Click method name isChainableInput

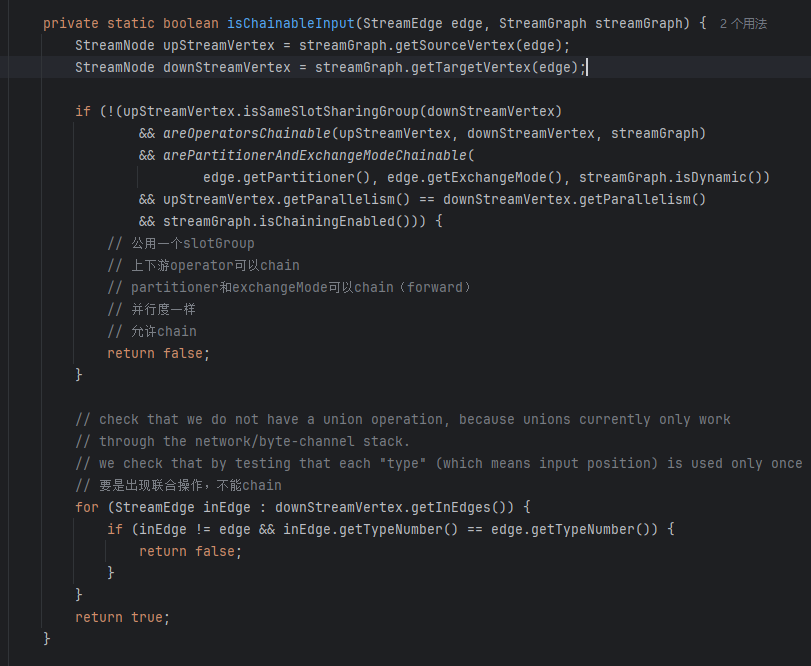point(291,23)
